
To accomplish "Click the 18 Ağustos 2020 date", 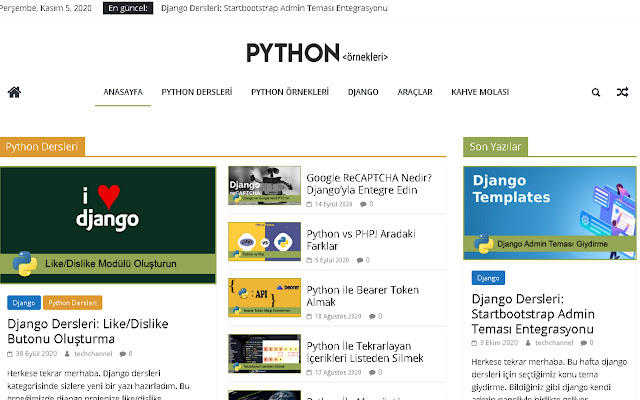I will [x=338, y=316].
